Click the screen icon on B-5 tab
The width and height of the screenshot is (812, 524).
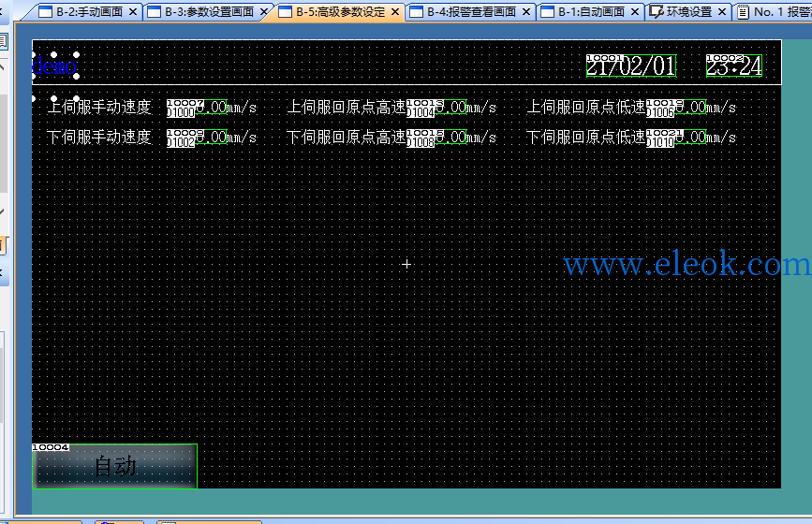286,11
